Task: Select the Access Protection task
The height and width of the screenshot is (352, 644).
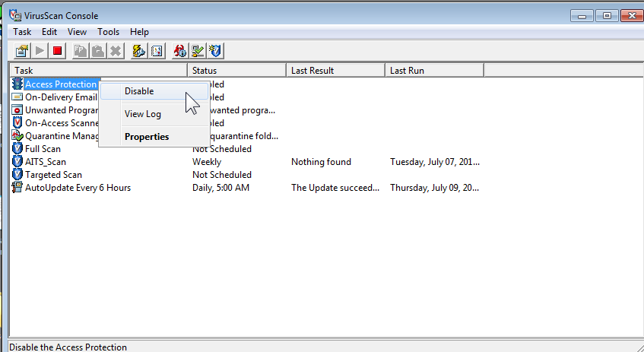Action: click(61, 84)
